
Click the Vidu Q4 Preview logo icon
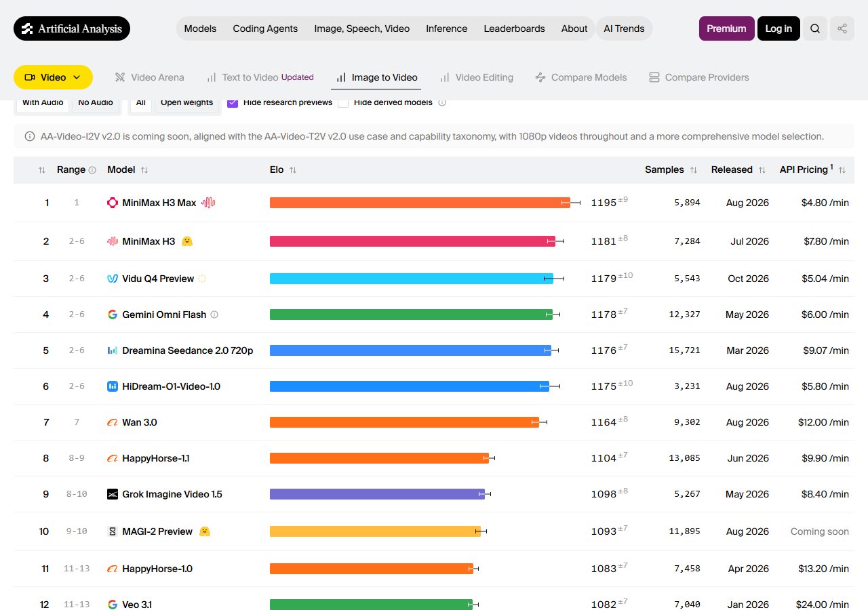pos(113,279)
